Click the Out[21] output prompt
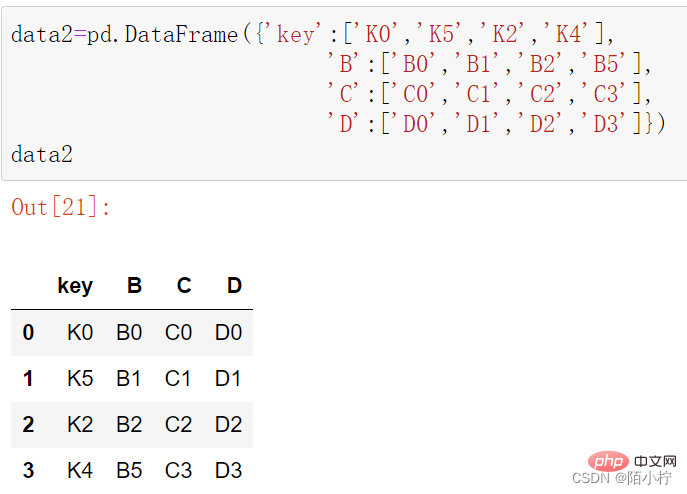 tap(61, 207)
